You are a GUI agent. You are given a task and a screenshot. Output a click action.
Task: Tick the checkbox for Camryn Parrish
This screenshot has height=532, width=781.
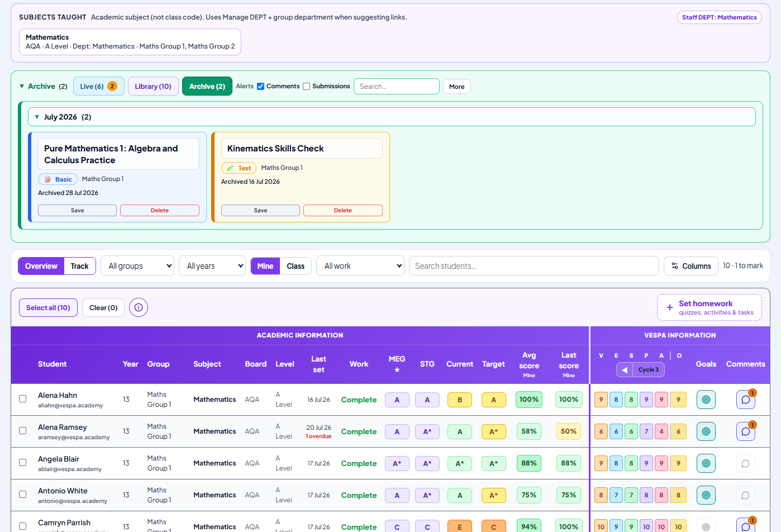[x=23, y=526]
